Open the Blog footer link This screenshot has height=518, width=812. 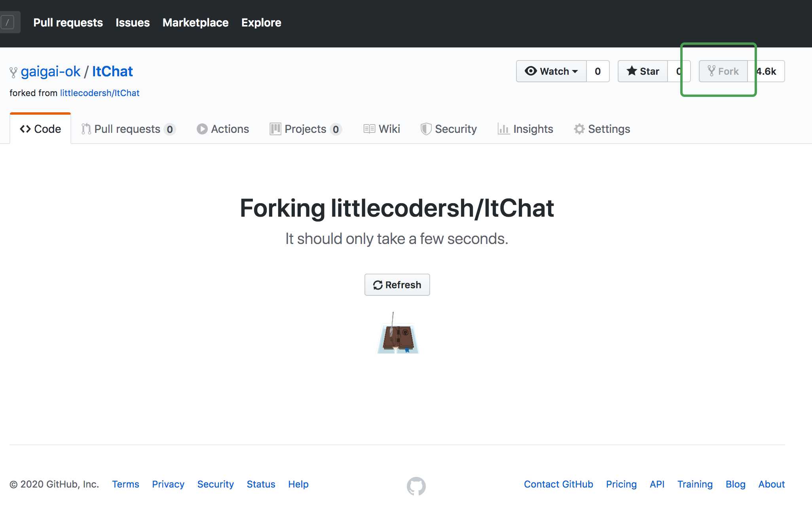[735, 484]
